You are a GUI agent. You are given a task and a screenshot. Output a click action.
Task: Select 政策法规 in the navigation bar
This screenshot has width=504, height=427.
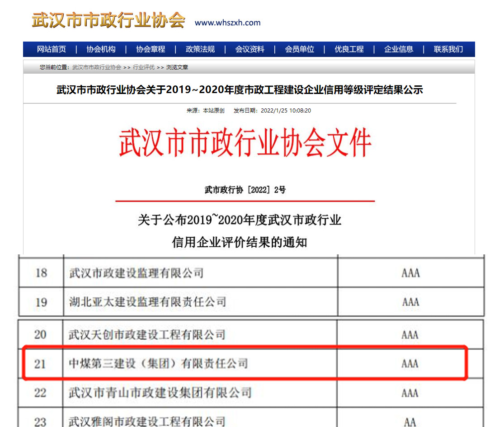[x=200, y=49]
